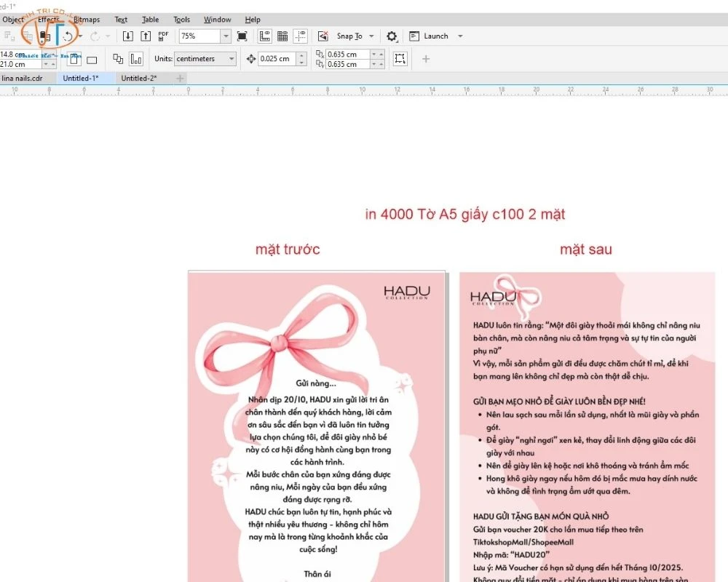Click the Treat as Filled icon
Viewport: 728px width, 582px height.
click(x=400, y=58)
